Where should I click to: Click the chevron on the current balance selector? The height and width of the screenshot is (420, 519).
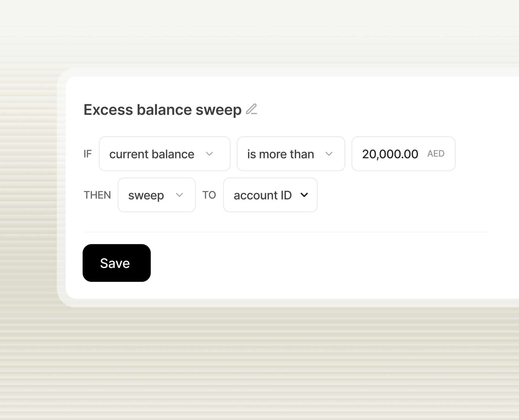click(x=210, y=154)
